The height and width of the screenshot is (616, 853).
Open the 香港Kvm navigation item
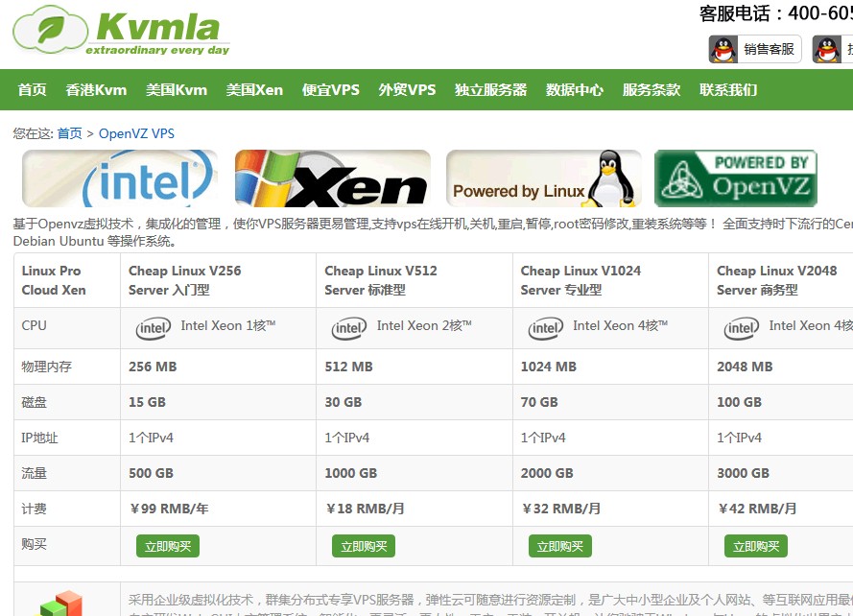(96, 90)
